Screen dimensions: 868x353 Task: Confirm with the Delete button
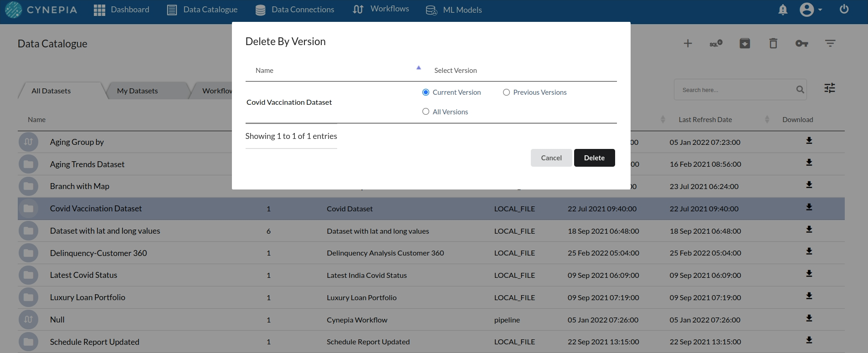[x=594, y=158]
